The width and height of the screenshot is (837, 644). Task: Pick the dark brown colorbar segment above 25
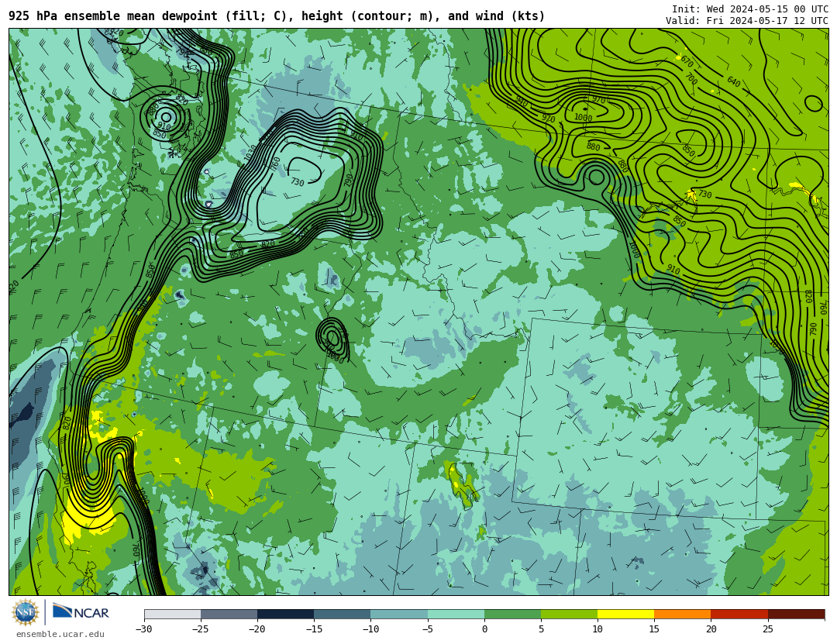[796, 614]
